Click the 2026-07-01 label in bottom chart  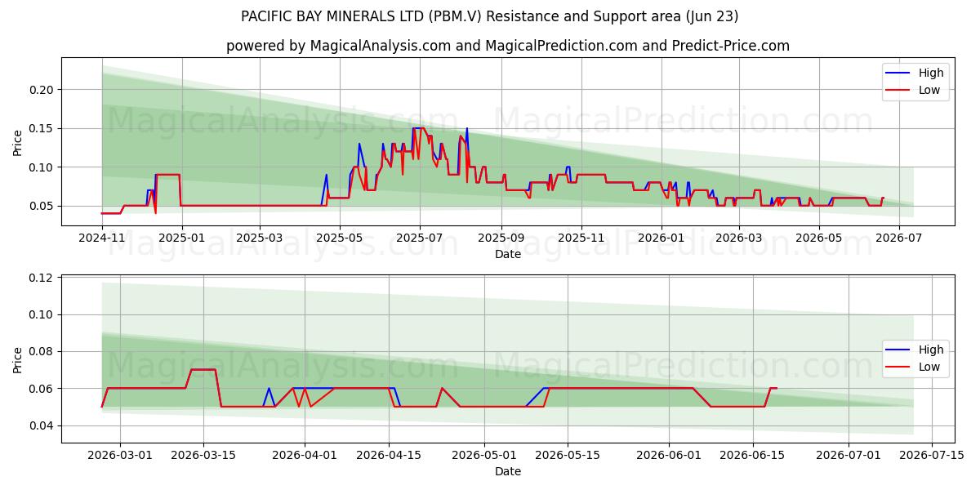[x=848, y=455]
